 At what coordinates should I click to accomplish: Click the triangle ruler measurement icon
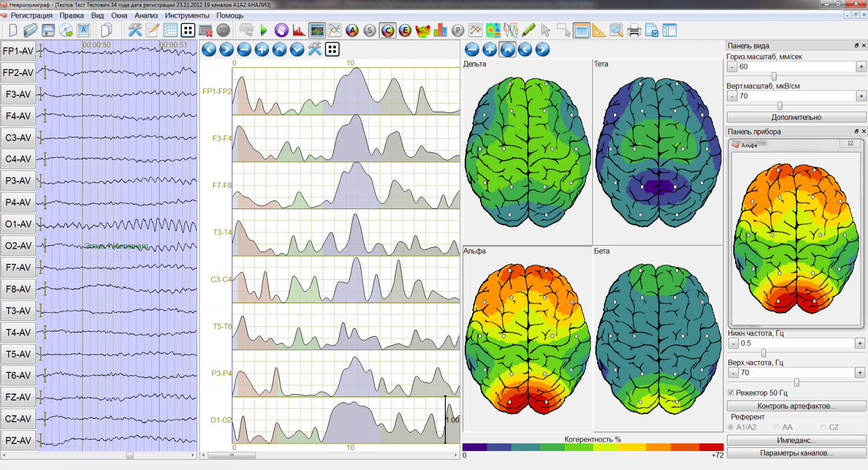[x=598, y=30]
